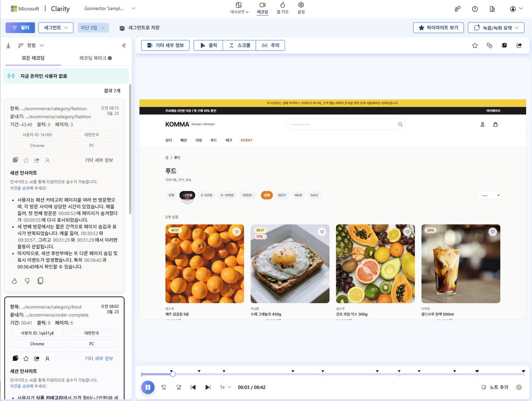Click the Microsoft Clarity logo
This screenshot has height=401, width=532.
coord(40,8)
